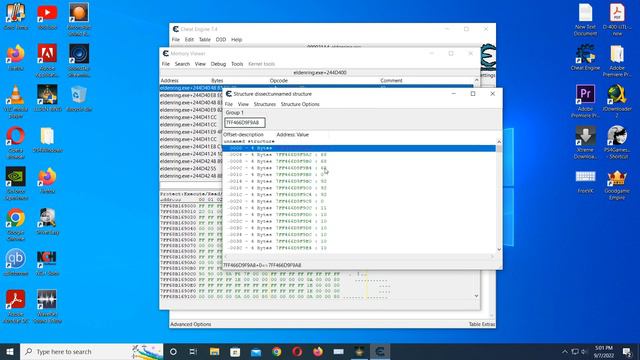Click Advanced Options in Cheat Engine window
This screenshot has width=640, height=360.
191,324
